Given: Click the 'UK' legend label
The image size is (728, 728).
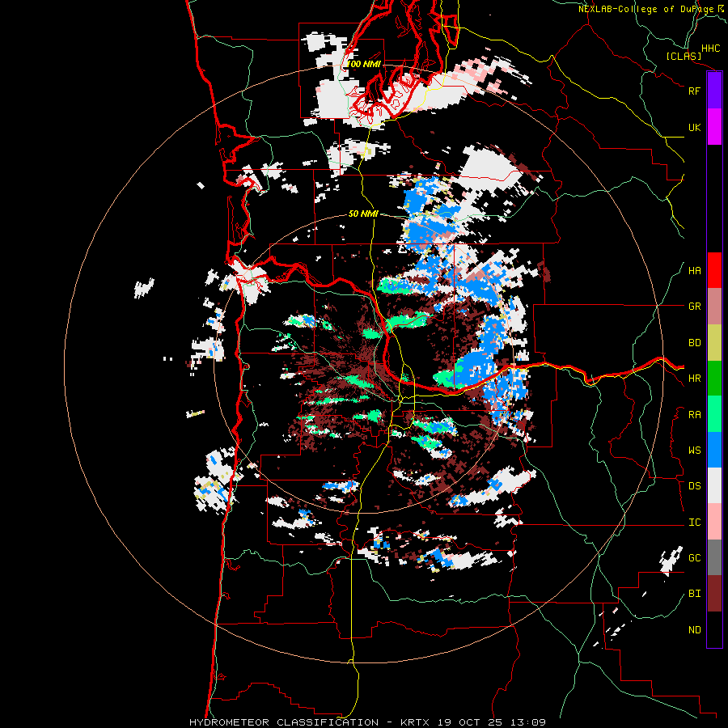Looking at the screenshot, I should (694, 127).
